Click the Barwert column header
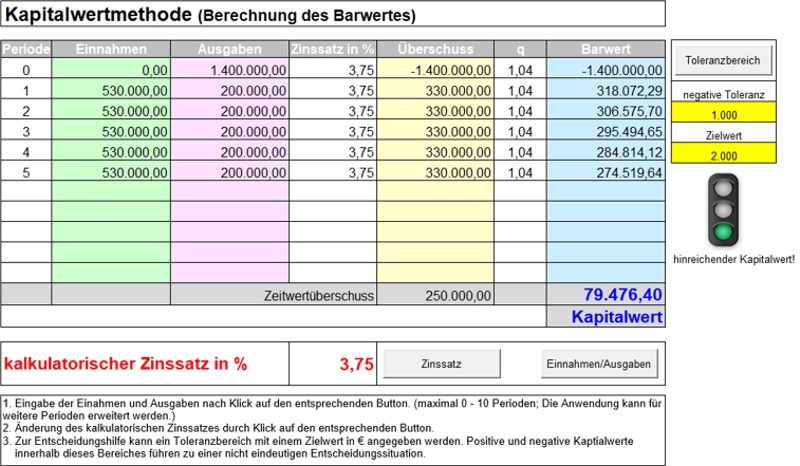Screen dimensions: 800x466 [606, 49]
